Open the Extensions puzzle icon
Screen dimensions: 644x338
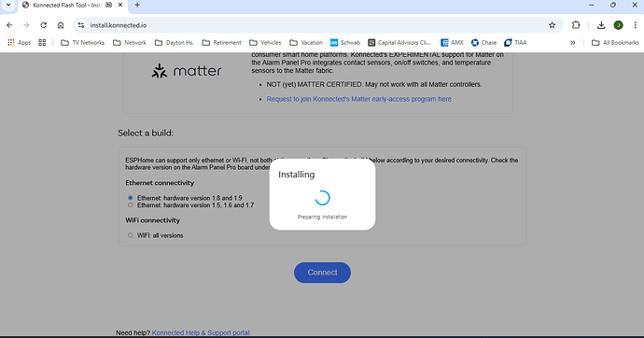pos(576,25)
